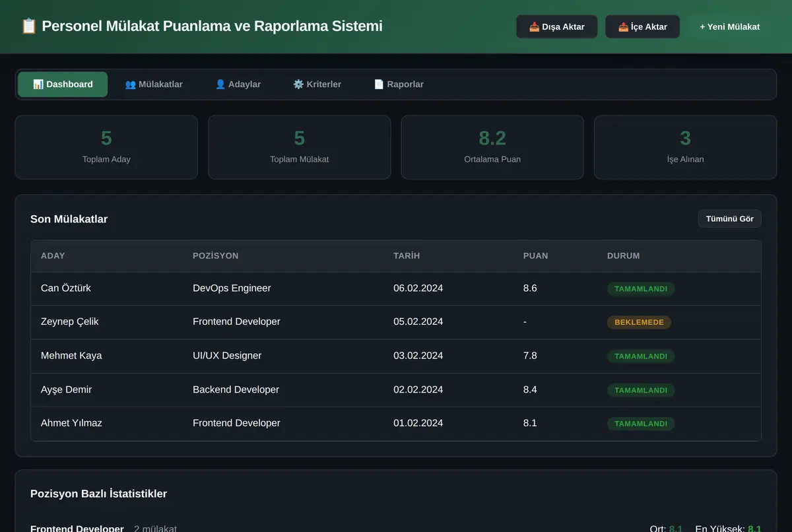This screenshot has width=792, height=532.
Task: Click the PUAN column header
Action: 536,256
